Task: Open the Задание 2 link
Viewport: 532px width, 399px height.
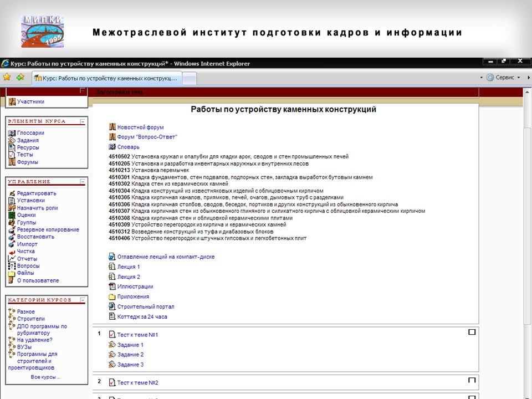Action: tap(130, 355)
